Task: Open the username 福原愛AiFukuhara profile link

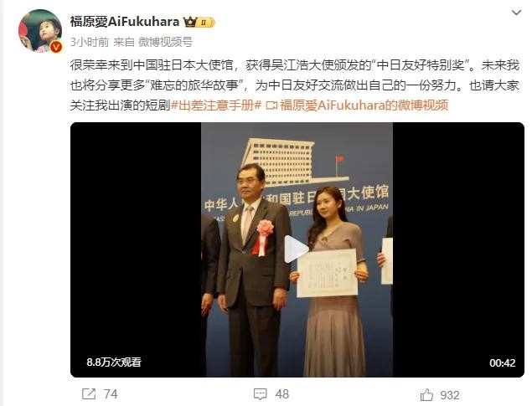Action: point(125,22)
